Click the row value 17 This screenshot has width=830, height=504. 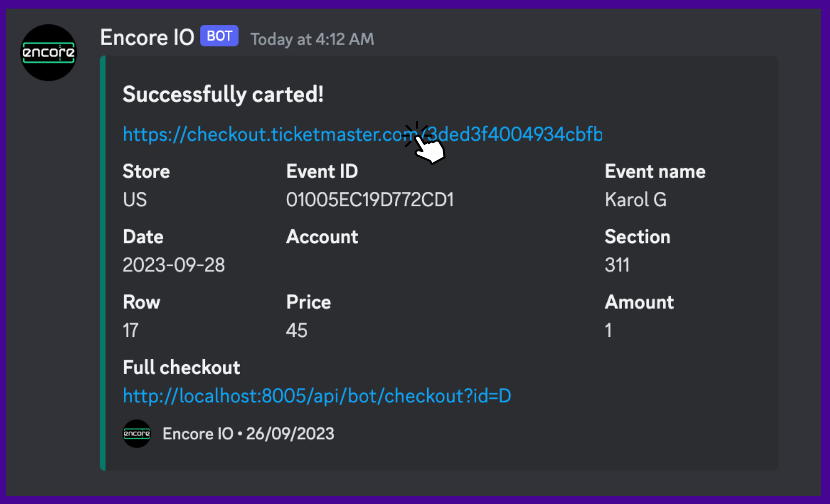[x=130, y=330]
